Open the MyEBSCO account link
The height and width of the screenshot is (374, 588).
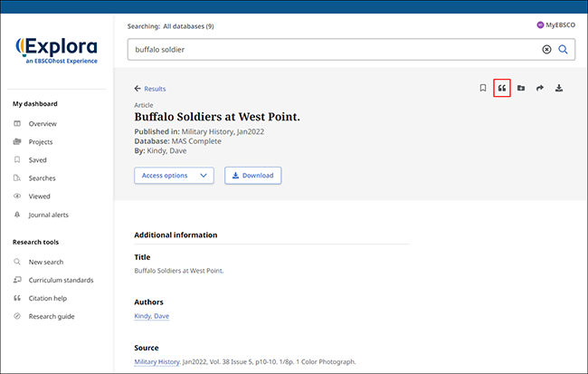coord(560,24)
